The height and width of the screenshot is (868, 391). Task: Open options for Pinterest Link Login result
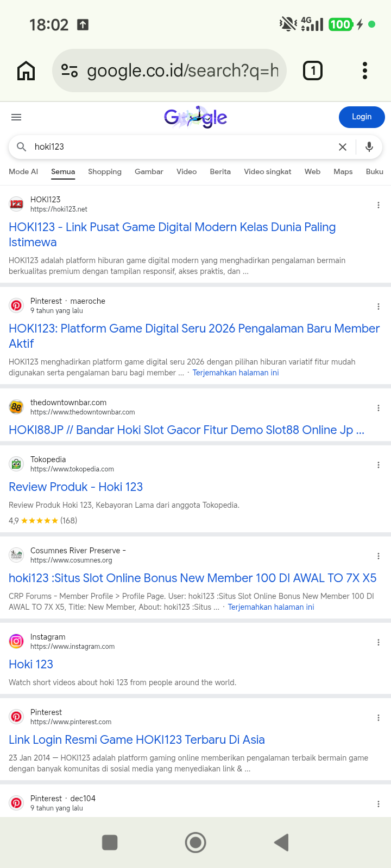pyautogui.click(x=379, y=718)
